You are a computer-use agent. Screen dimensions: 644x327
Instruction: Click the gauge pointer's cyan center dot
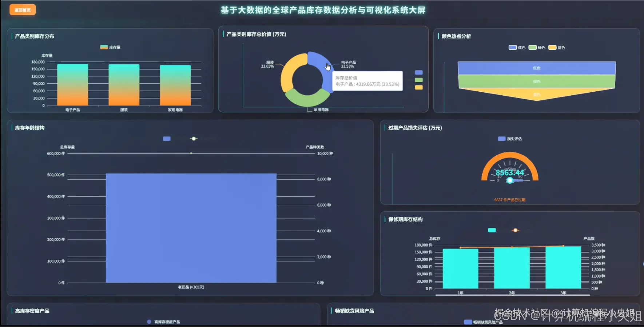[510, 180]
